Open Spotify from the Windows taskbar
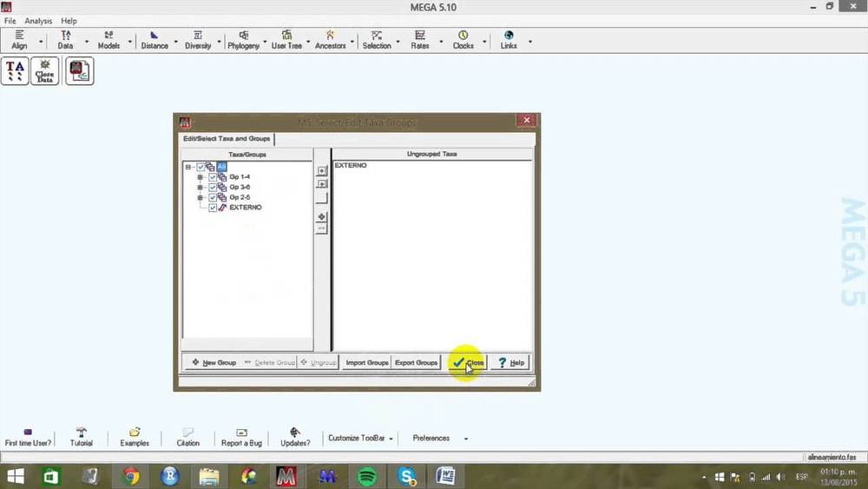The width and height of the screenshot is (868, 489). click(x=367, y=476)
